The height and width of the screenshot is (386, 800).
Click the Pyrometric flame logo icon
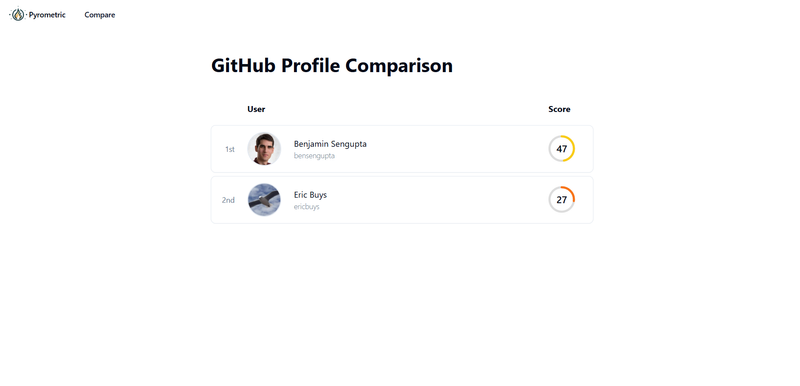click(18, 14)
